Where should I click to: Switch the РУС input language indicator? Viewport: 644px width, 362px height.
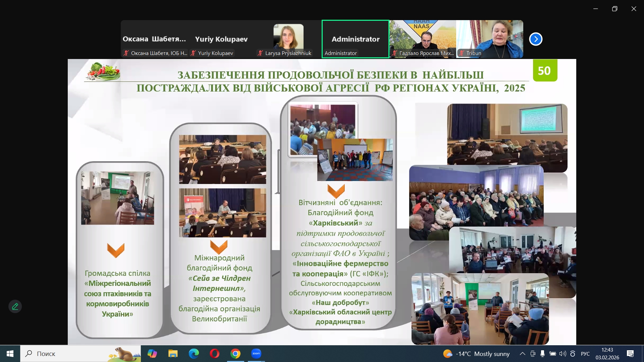(585, 354)
